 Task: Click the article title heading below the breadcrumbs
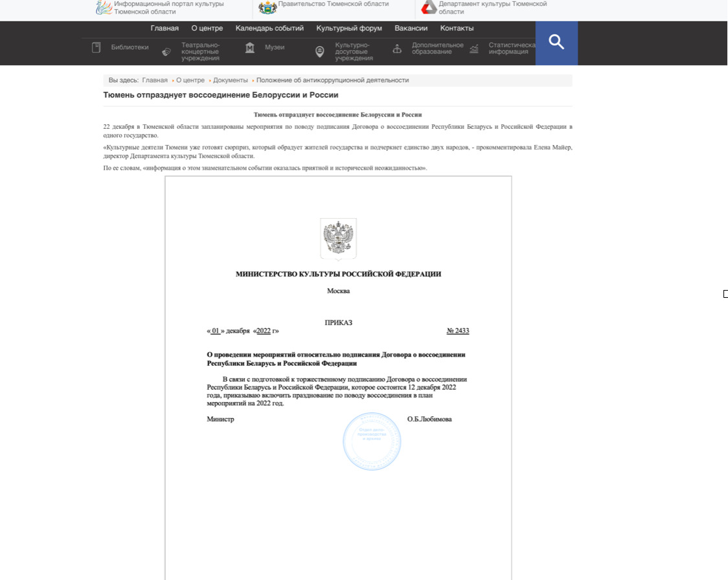(x=220, y=95)
